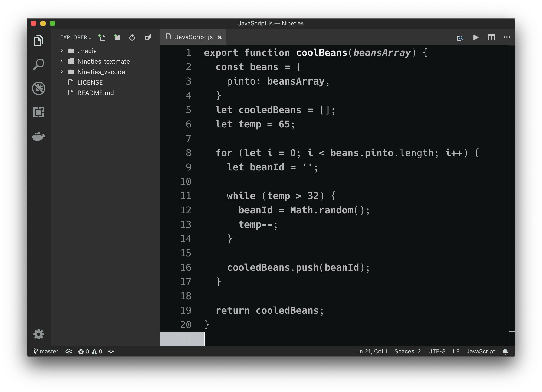Change the JavaScript language mode in the status bar

click(481, 351)
